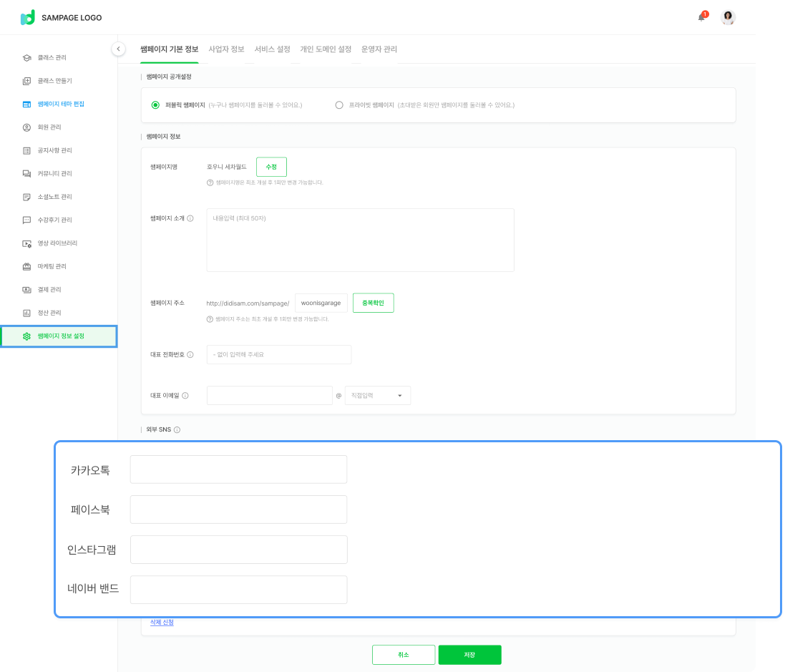Click info icon beside 외부 SNS

(x=177, y=430)
